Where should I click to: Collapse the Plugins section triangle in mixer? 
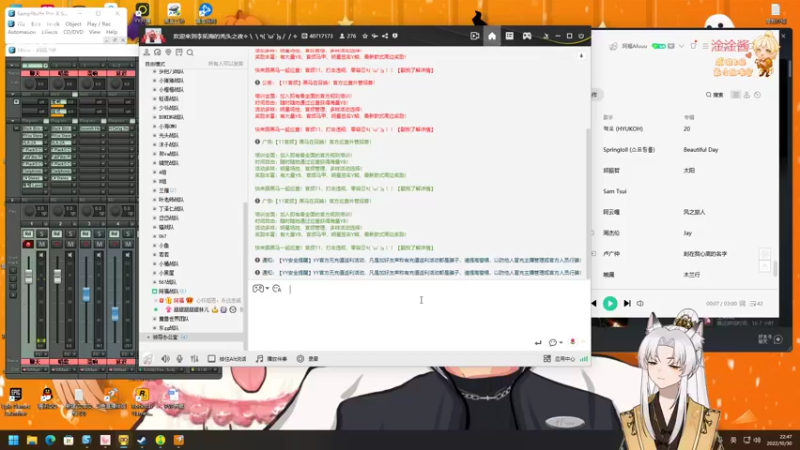[x=13, y=121]
